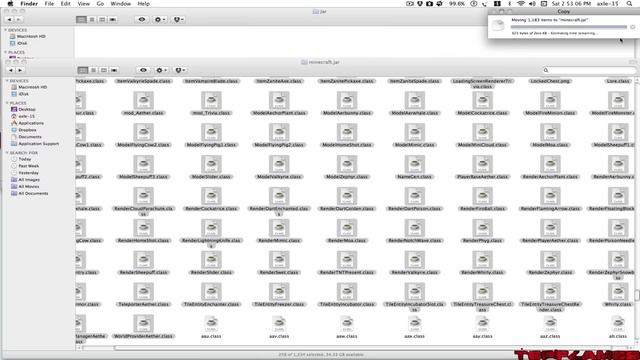This screenshot has width=640, height=360.
Task: Select ModelAechorPlant.class file icon
Action: (x=279, y=101)
